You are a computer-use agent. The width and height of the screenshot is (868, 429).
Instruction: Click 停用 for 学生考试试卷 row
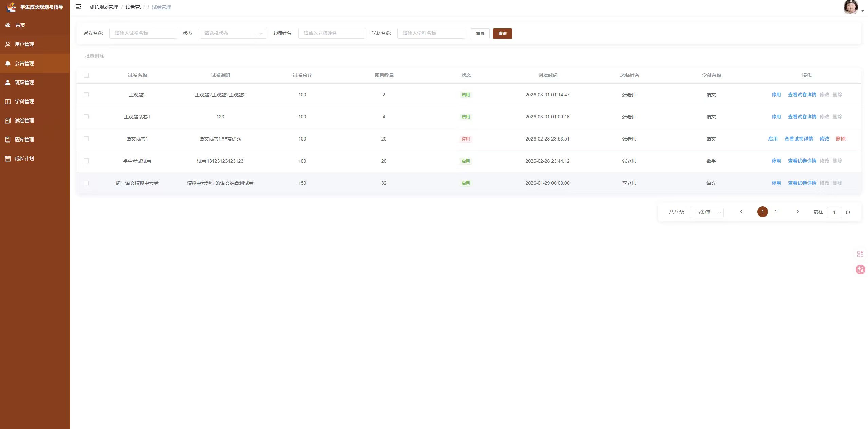tap(776, 161)
